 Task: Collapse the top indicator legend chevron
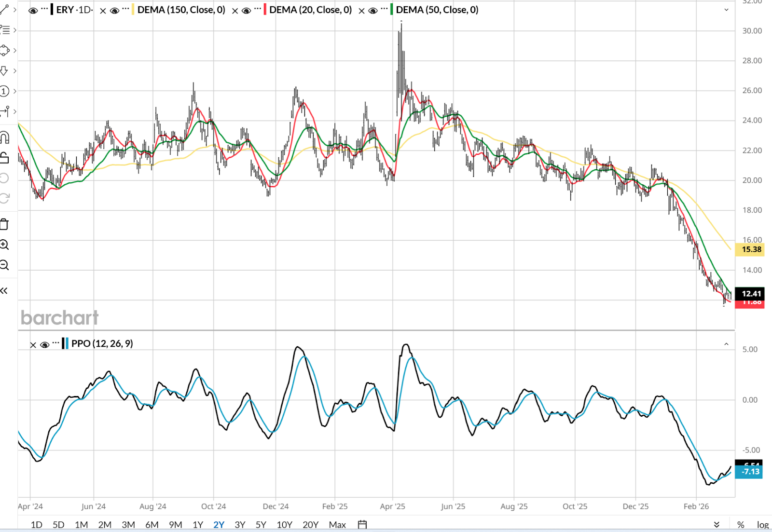(726, 10)
